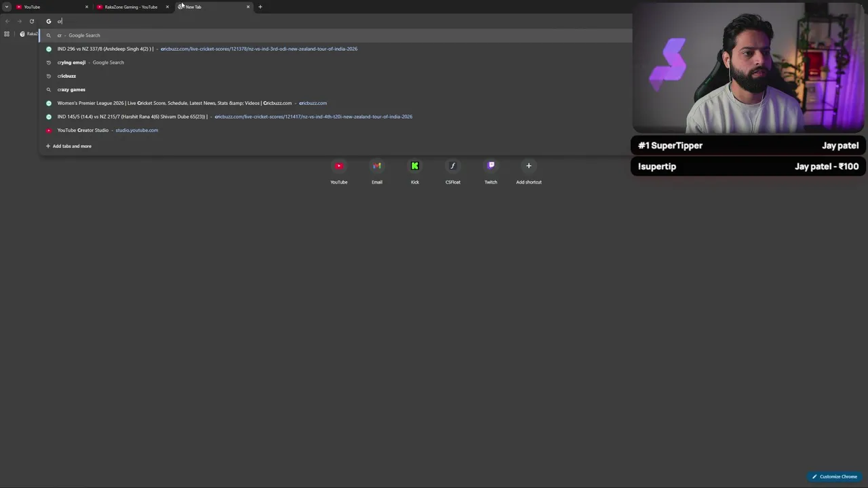The height and width of the screenshot is (488, 868).
Task: Select the New Tab tab
Action: tap(214, 7)
